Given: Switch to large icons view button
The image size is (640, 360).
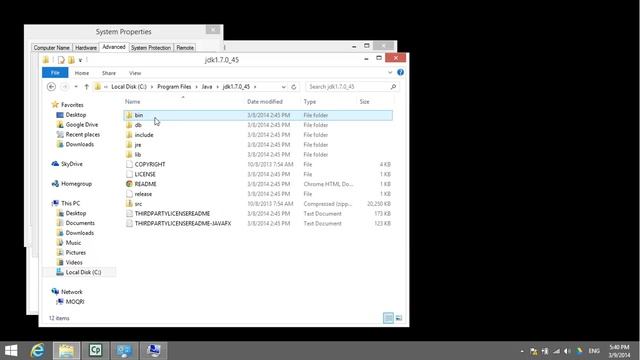Looking at the screenshot, I should tap(399, 318).
